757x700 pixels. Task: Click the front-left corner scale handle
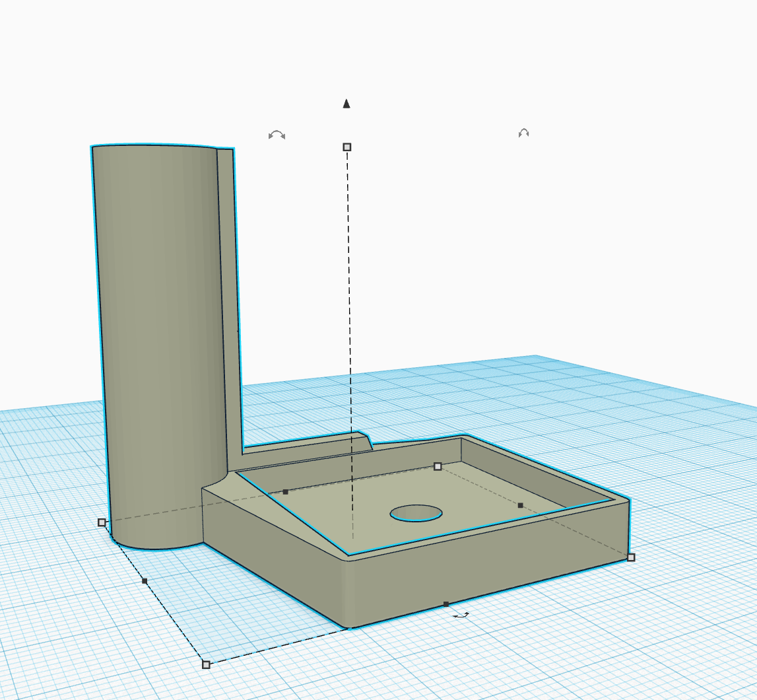[101, 522]
